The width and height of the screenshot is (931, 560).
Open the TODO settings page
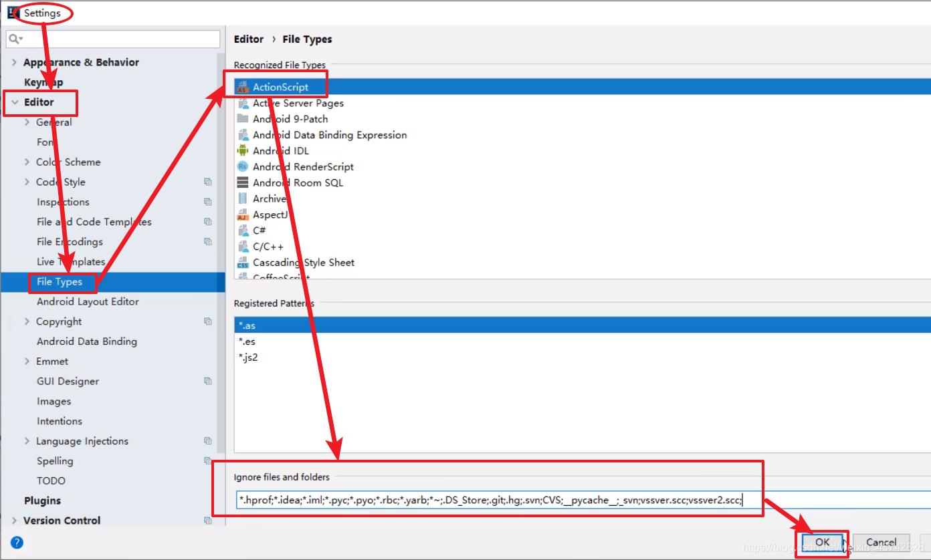click(x=51, y=480)
